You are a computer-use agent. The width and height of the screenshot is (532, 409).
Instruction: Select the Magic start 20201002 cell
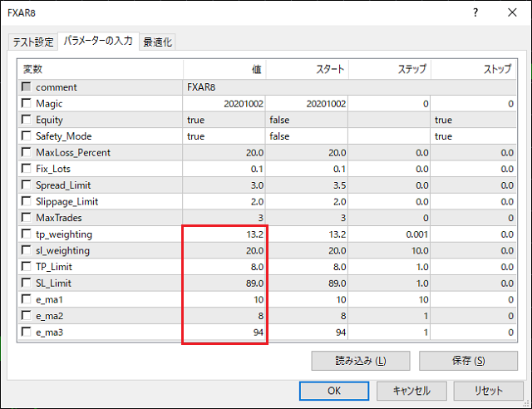(307, 104)
